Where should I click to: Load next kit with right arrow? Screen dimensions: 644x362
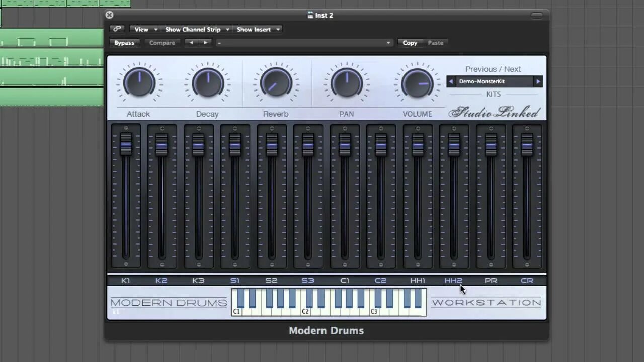click(x=538, y=81)
